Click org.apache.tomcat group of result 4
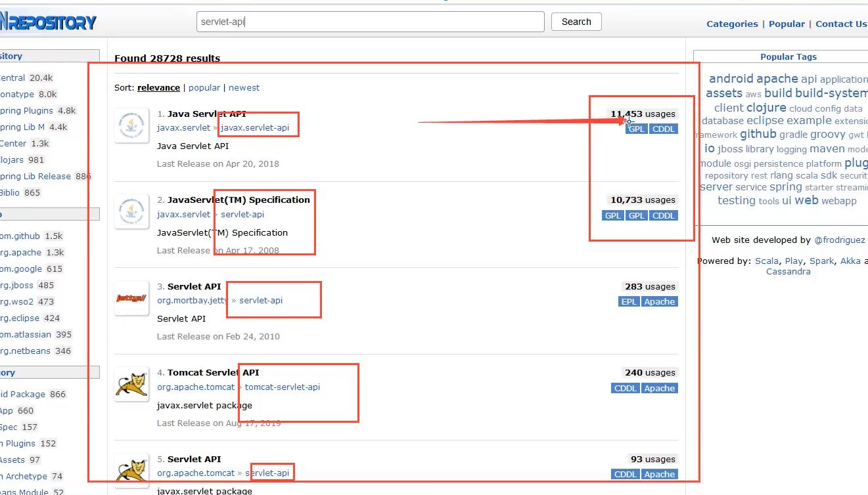868x495 pixels. coord(196,387)
